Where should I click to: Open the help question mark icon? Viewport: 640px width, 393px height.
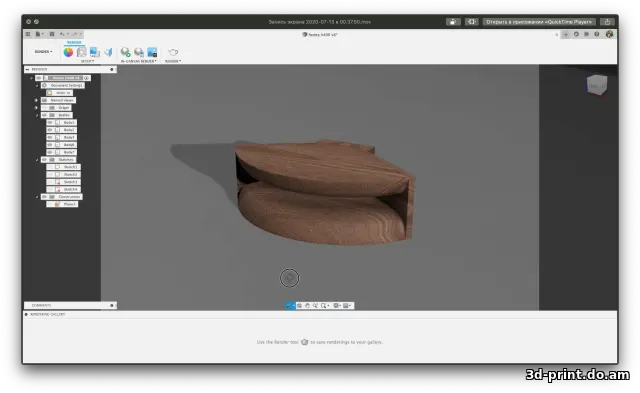click(597, 34)
